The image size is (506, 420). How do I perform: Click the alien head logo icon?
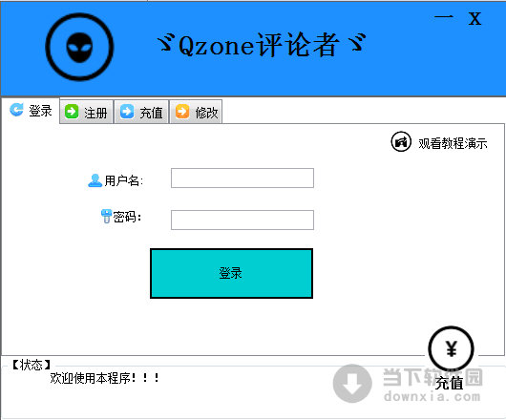tap(79, 47)
